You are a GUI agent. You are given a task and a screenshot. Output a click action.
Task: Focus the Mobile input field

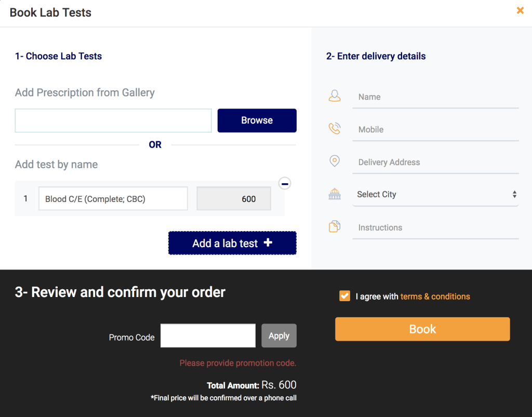click(436, 130)
